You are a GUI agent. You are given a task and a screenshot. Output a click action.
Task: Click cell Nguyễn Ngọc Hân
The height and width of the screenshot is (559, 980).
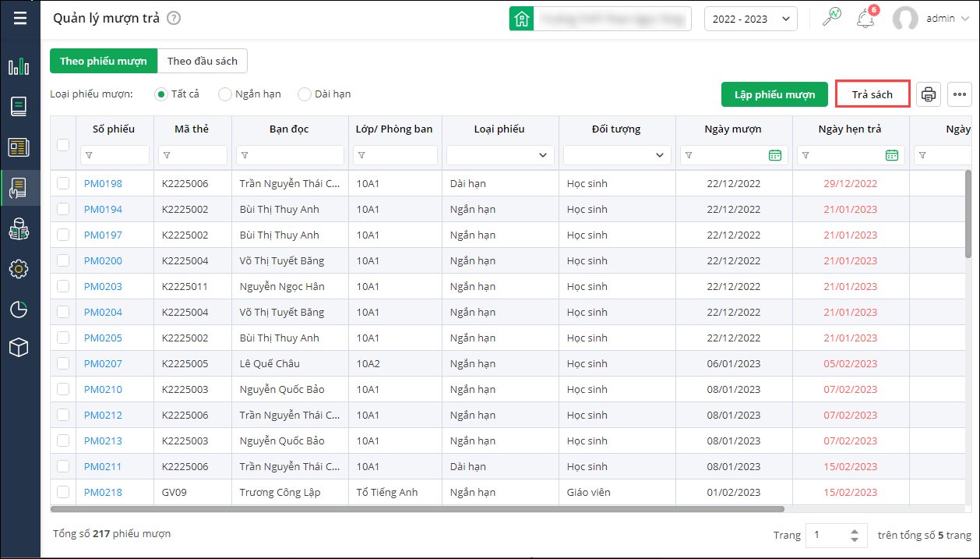(x=282, y=286)
